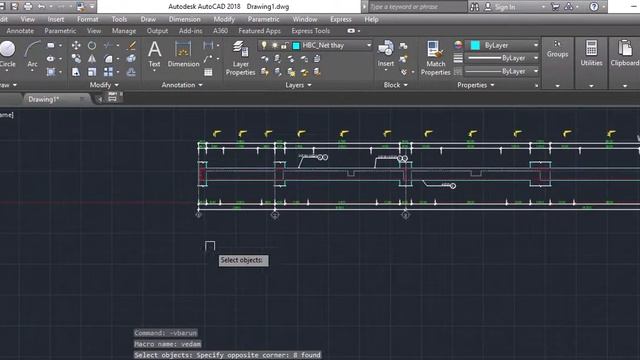
Task: Select the Arc draw tool
Action: (x=32, y=53)
